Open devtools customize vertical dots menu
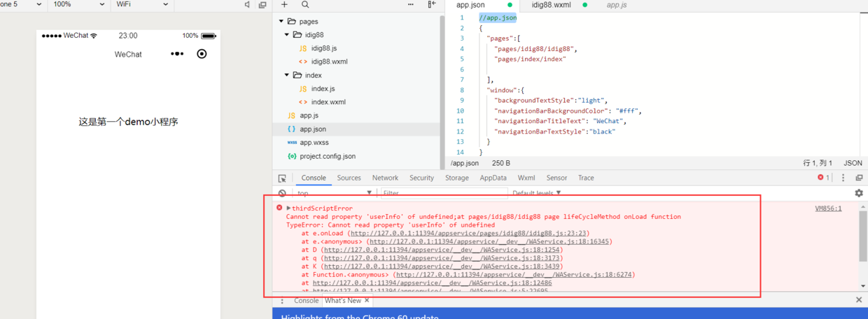 pos(843,178)
